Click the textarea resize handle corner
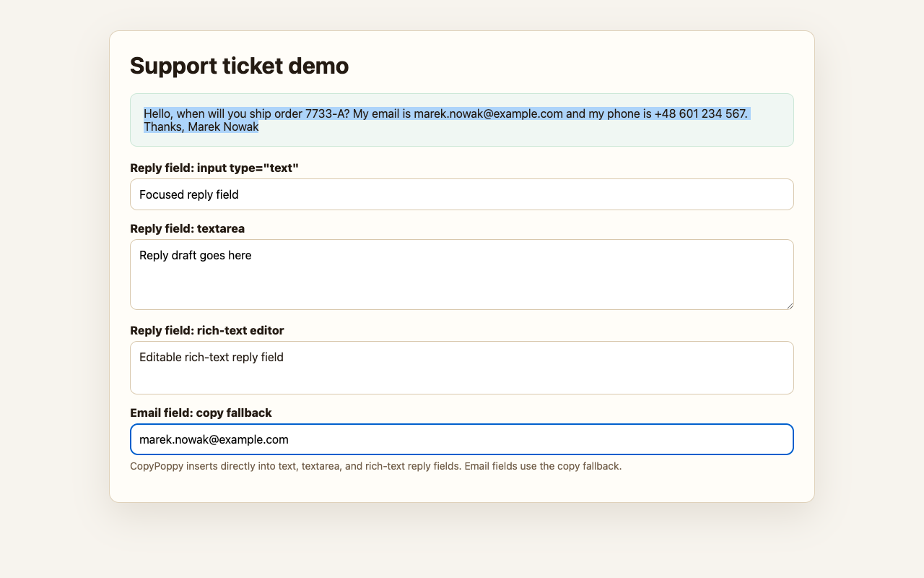 pyautogui.click(x=790, y=306)
